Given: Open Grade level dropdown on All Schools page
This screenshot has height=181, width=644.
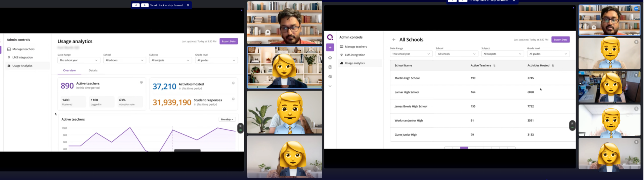Looking at the screenshot, I should click(548, 54).
